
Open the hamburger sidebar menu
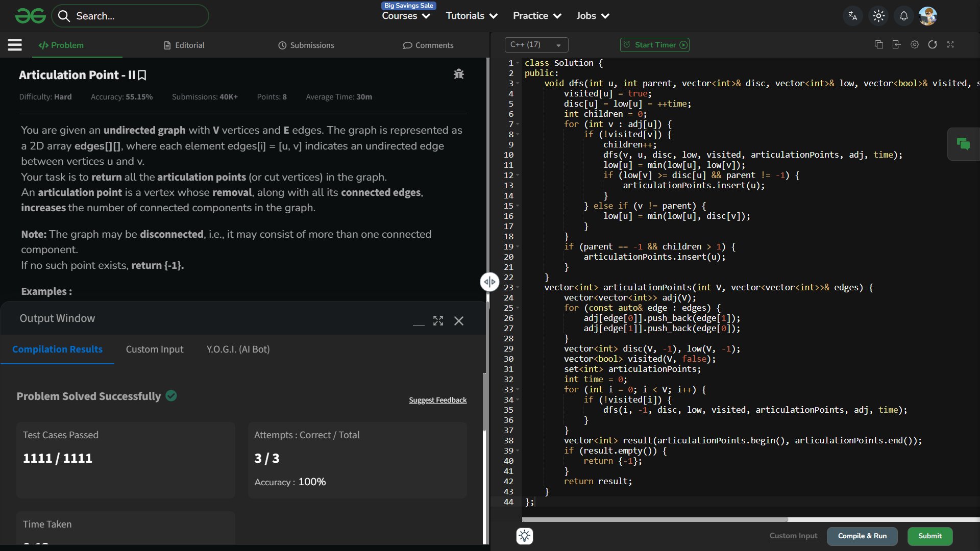click(15, 45)
